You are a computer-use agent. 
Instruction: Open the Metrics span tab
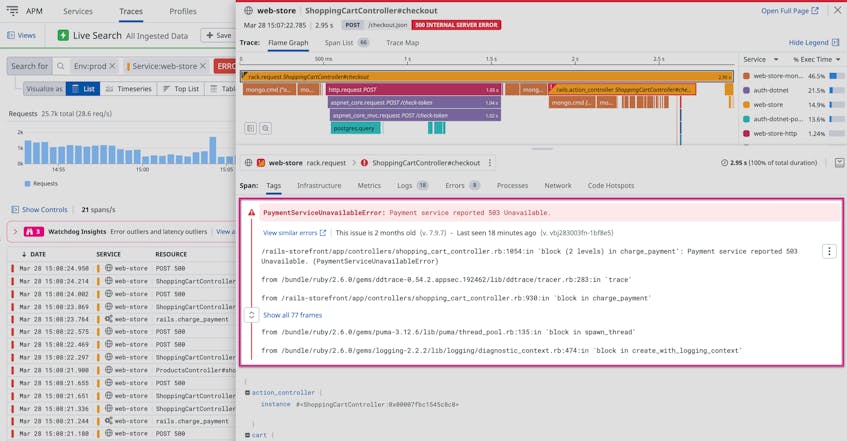point(369,185)
